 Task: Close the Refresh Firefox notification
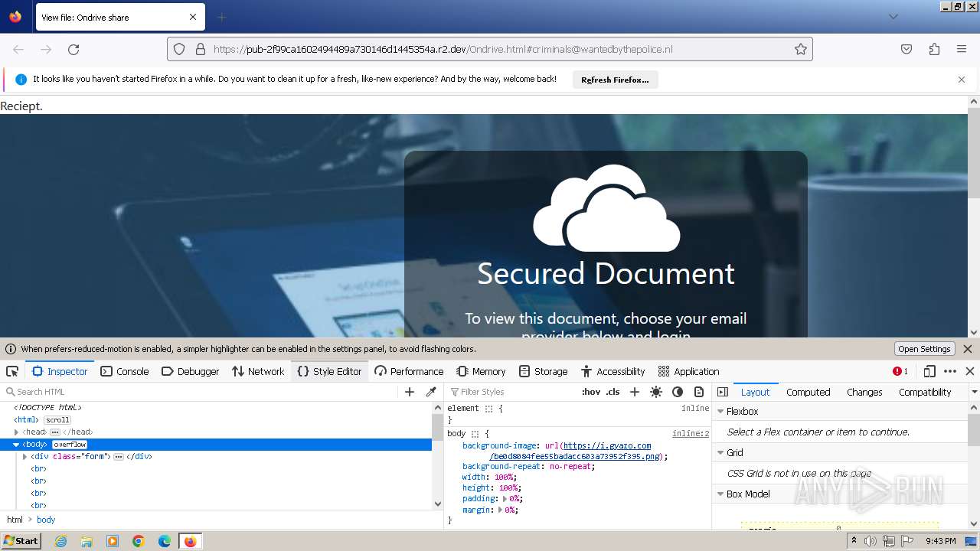[962, 80]
